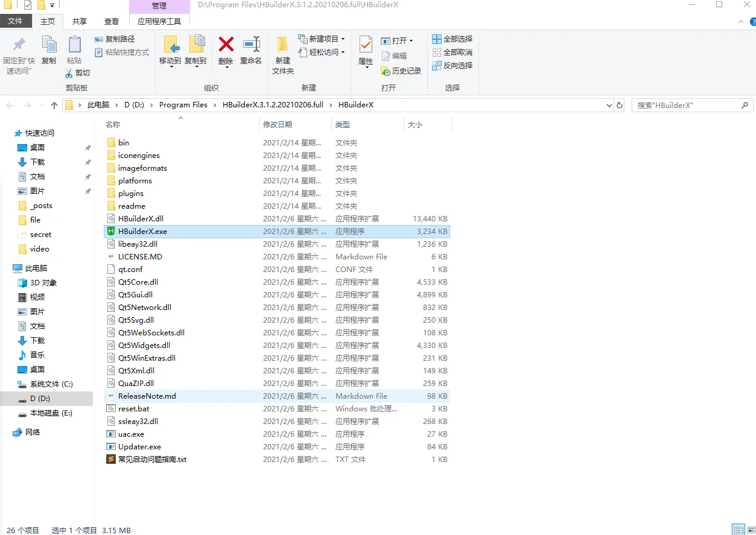Open the Open (打开) dropdown in ribbon
This screenshot has height=535, width=756.
(397, 41)
